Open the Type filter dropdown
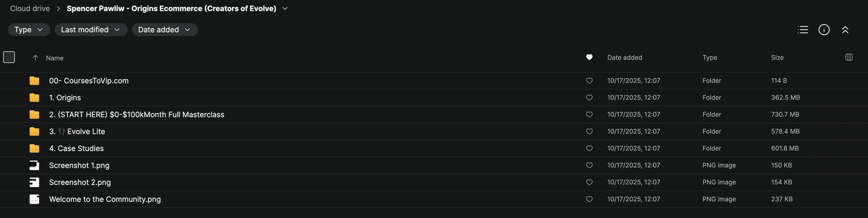 29,30
